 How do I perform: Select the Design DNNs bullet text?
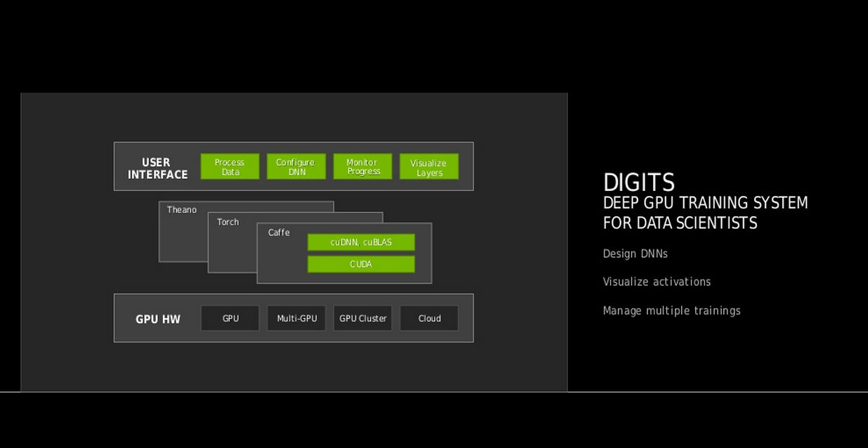point(635,253)
